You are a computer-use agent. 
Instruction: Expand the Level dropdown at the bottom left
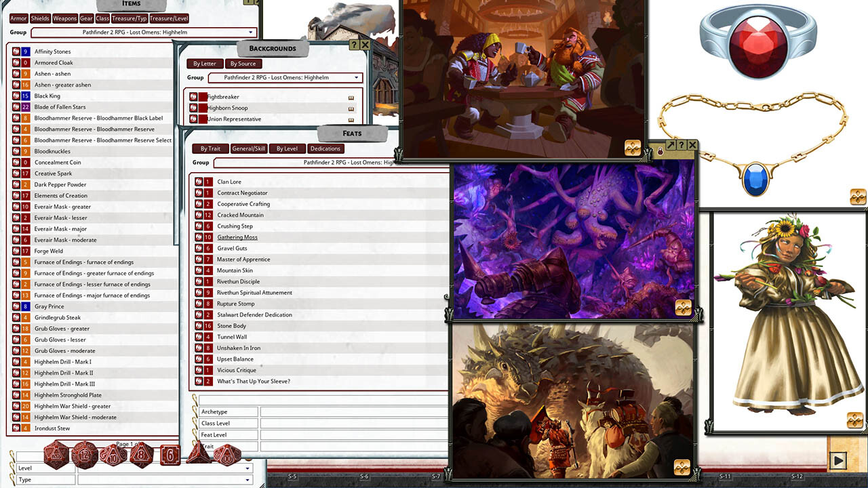[248, 468]
